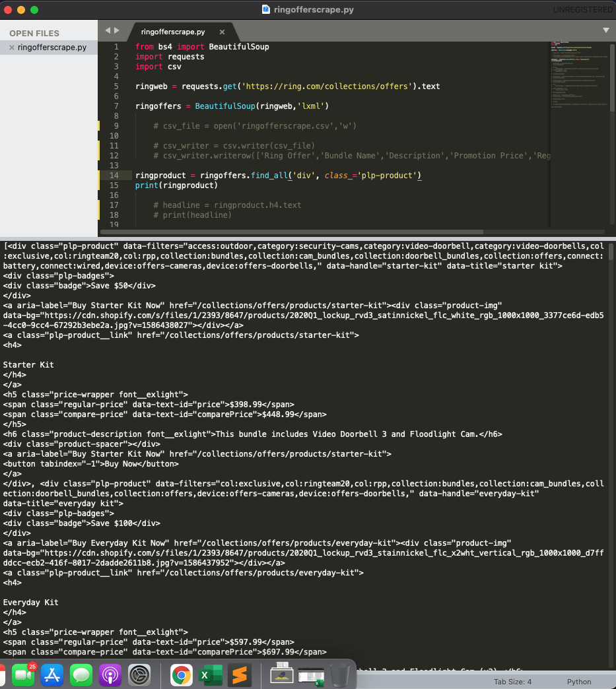This screenshot has width=616, height=689.
Task: Click 'Save $50' badge text in output
Action: click(x=110, y=286)
